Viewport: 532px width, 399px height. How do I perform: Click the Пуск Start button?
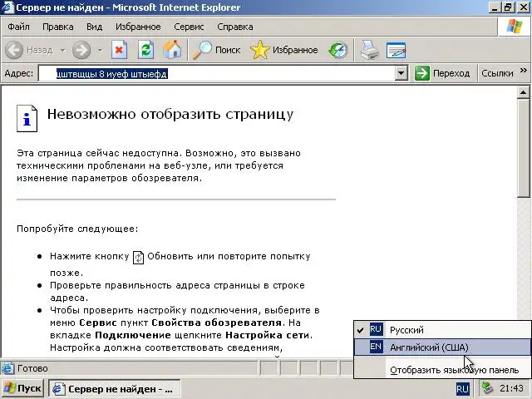pos(22,388)
